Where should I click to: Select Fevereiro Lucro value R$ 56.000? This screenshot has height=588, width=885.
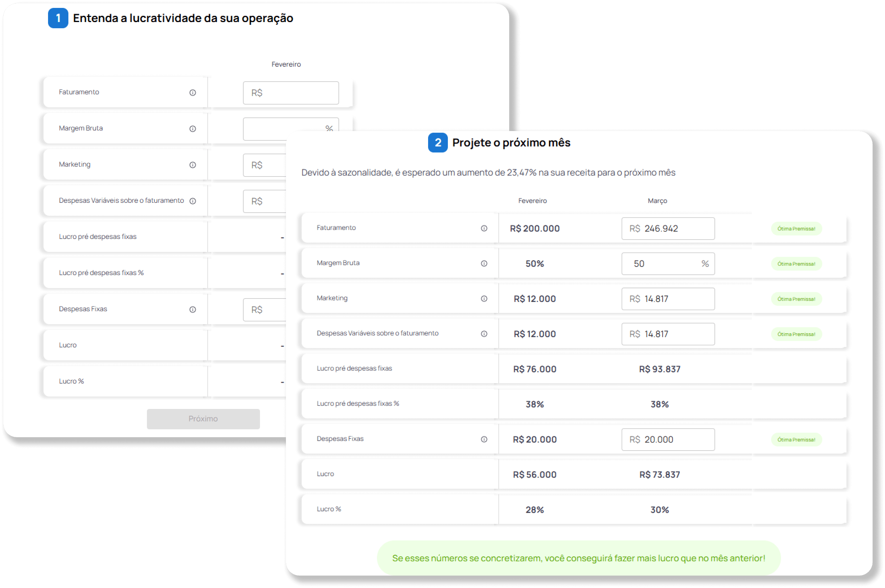coord(535,475)
